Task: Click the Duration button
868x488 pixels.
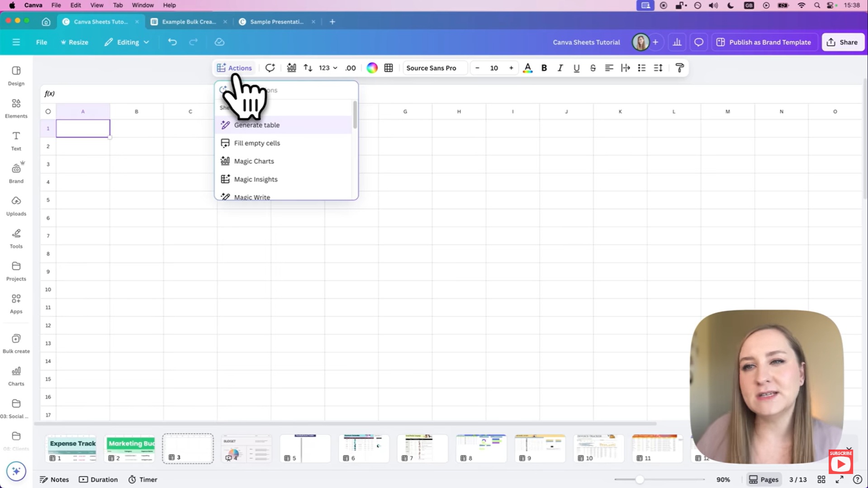Action: pyautogui.click(x=98, y=479)
